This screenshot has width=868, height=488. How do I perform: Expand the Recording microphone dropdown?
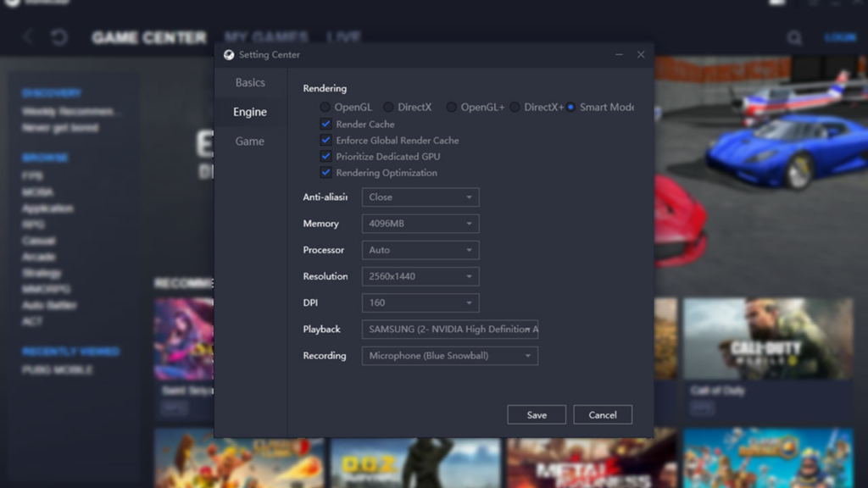pyautogui.click(x=449, y=356)
